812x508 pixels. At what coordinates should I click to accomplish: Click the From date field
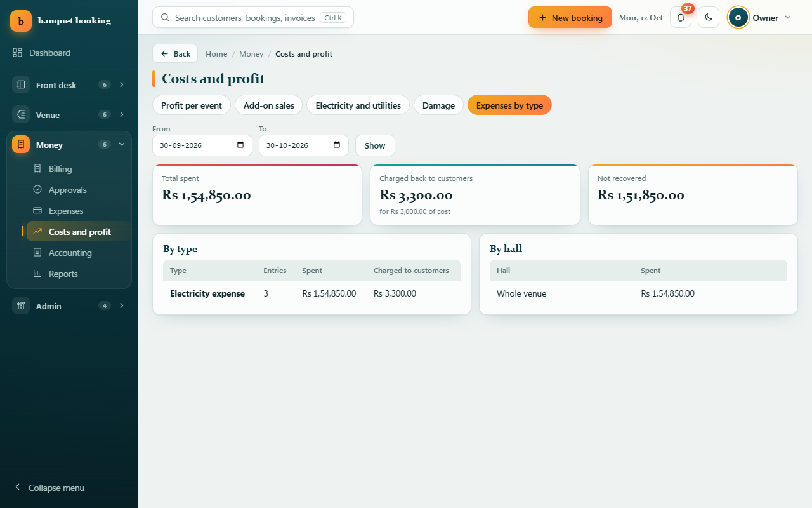pyautogui.click(x=202, y=145)
